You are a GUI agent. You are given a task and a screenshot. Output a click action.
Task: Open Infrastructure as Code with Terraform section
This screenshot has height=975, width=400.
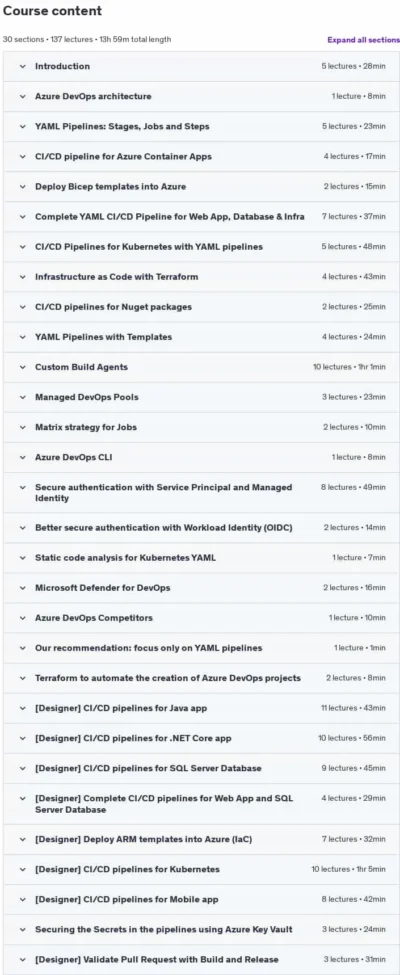click(117, 277)
